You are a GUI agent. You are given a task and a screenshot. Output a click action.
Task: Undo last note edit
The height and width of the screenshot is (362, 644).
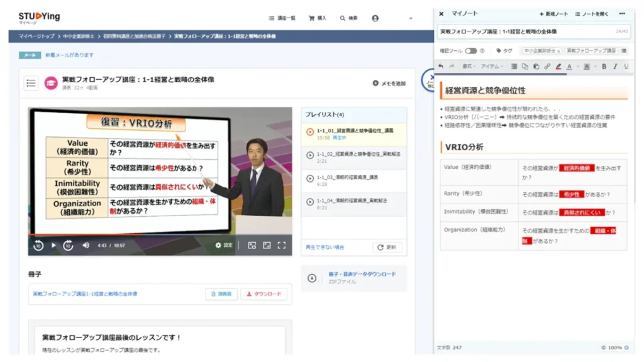[441, 66]
